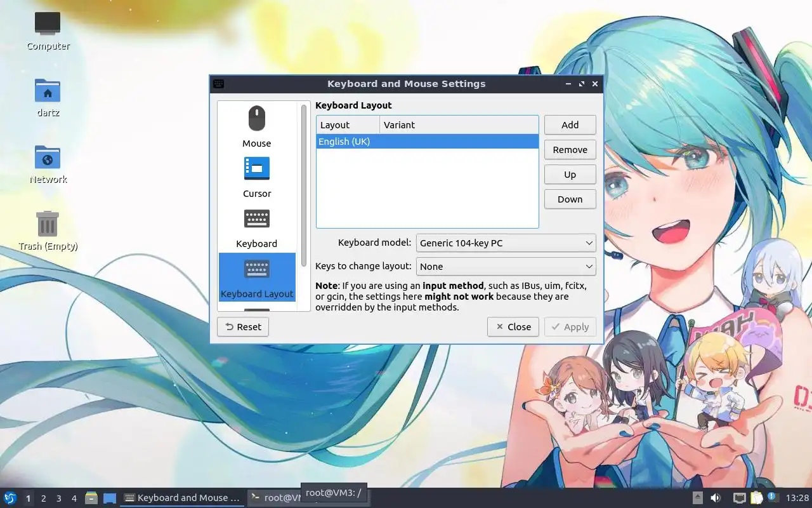The height and width of the screenshot is (508, 812).
Task: Remove the selected keyboard layout
Action: click(x=570, y=149)
